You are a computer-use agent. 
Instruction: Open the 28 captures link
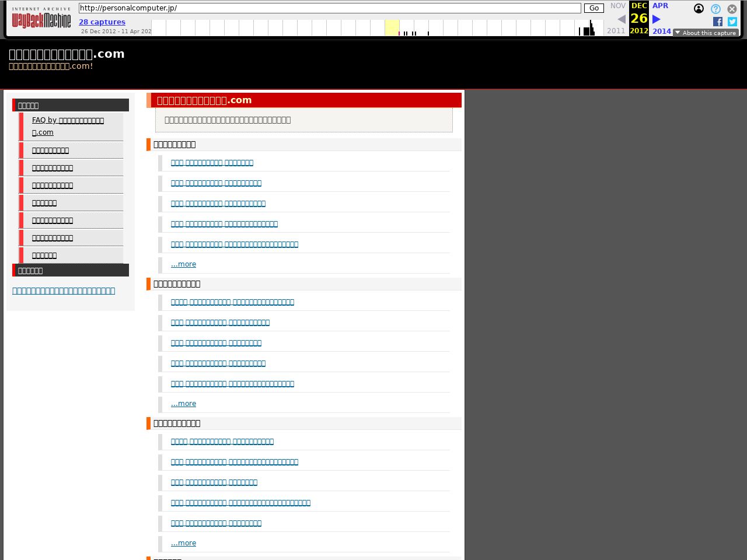coord(102,22)
